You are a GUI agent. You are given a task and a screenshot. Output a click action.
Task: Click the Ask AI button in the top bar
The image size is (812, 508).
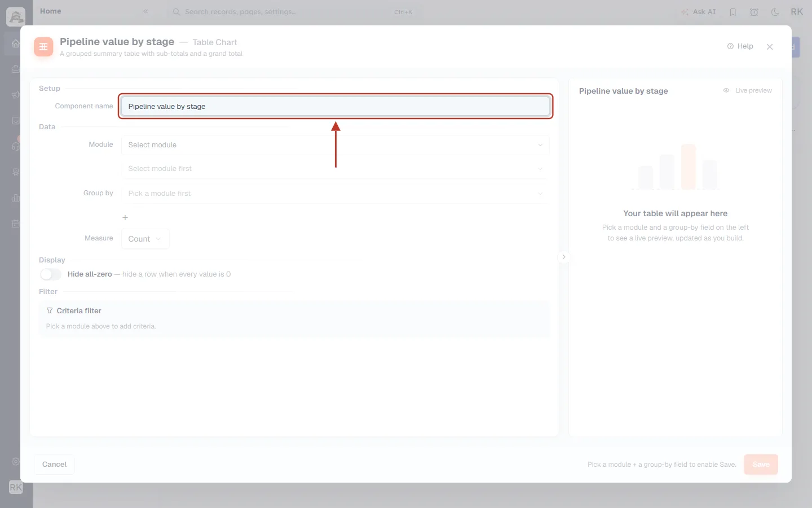pos(698,12)
